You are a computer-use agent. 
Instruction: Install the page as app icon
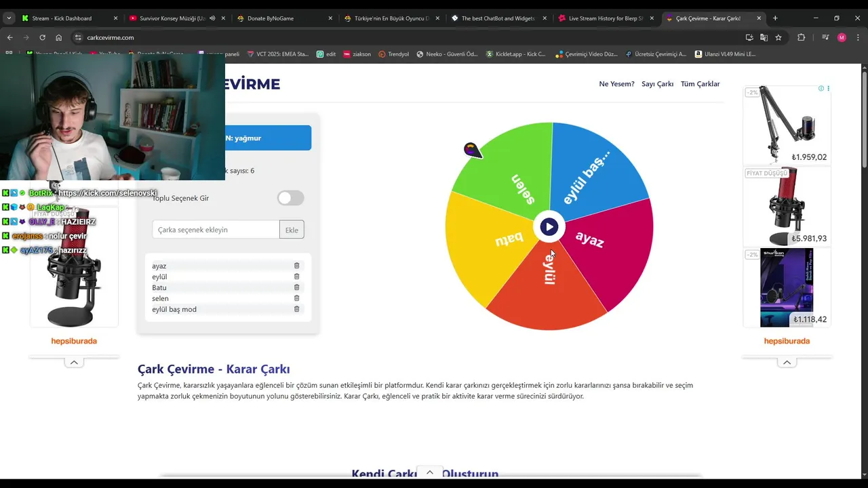(x=749, y=37)
